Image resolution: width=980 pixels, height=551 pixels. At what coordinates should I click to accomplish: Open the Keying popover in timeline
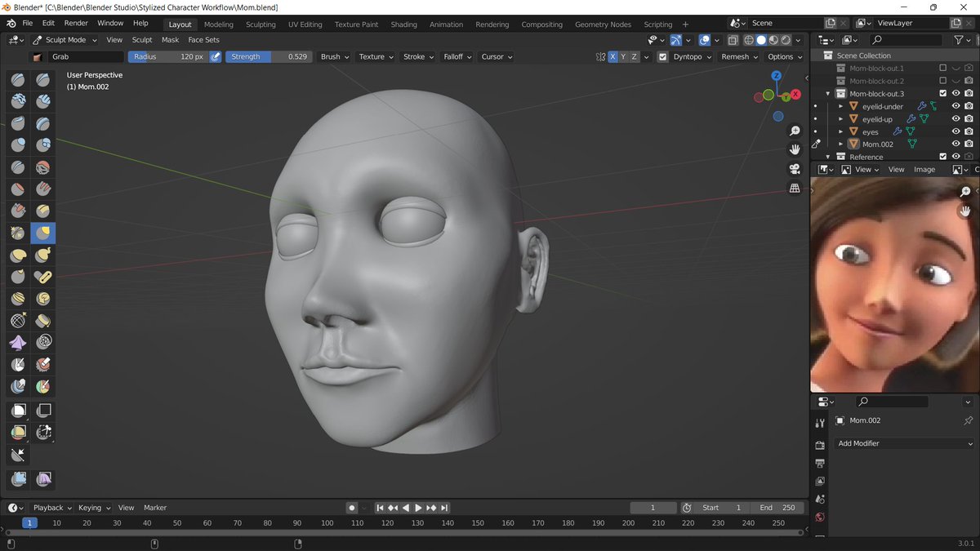click(93, 508)
